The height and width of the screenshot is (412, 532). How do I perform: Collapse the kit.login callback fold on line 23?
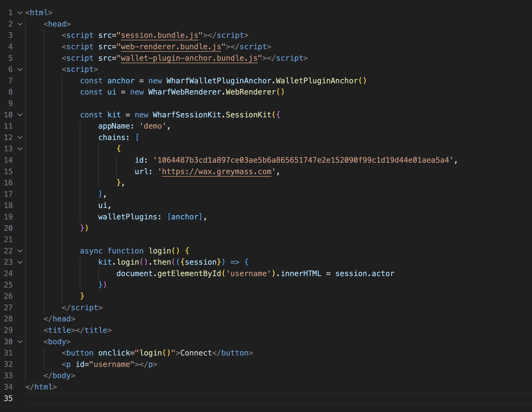tap(20, 262)
